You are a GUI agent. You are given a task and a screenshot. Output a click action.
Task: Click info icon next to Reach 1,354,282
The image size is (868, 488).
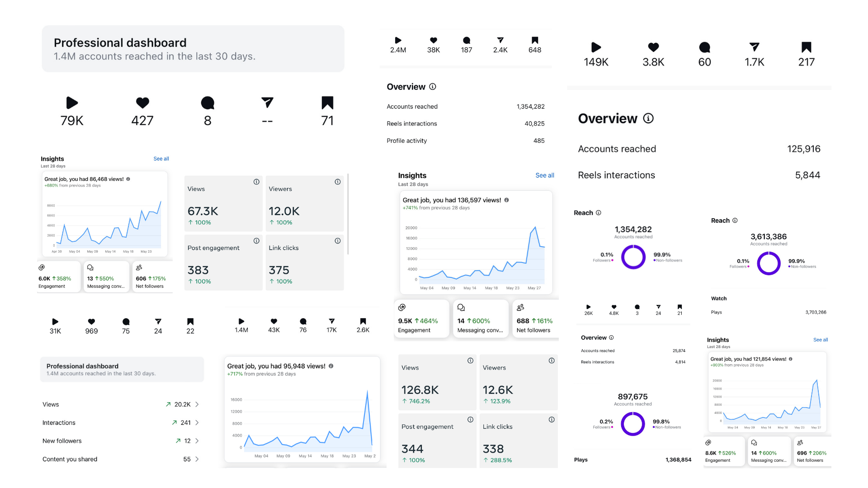click(x=599, y=213)
